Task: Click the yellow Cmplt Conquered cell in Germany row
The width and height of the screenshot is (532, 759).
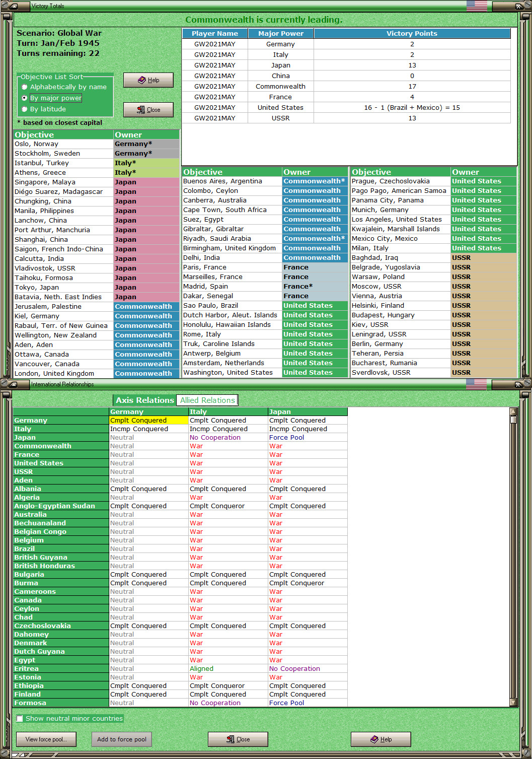Action: pos(148,420)
